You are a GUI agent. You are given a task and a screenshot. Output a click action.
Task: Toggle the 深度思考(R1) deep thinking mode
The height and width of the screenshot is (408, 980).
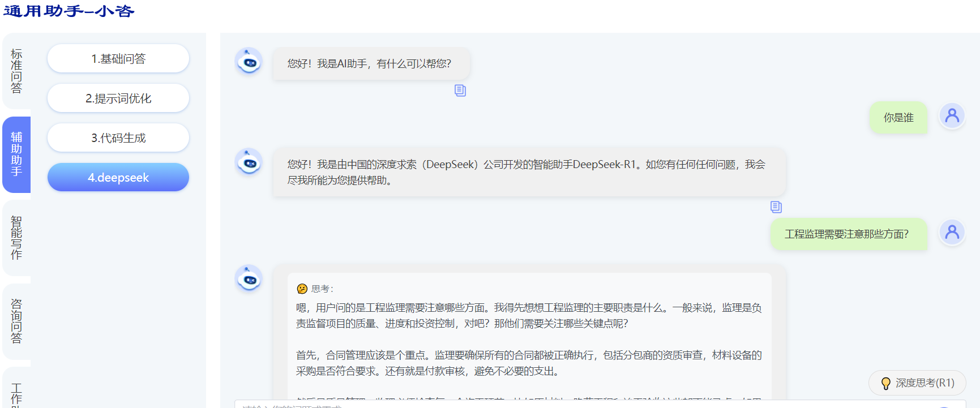click(917, 383)
